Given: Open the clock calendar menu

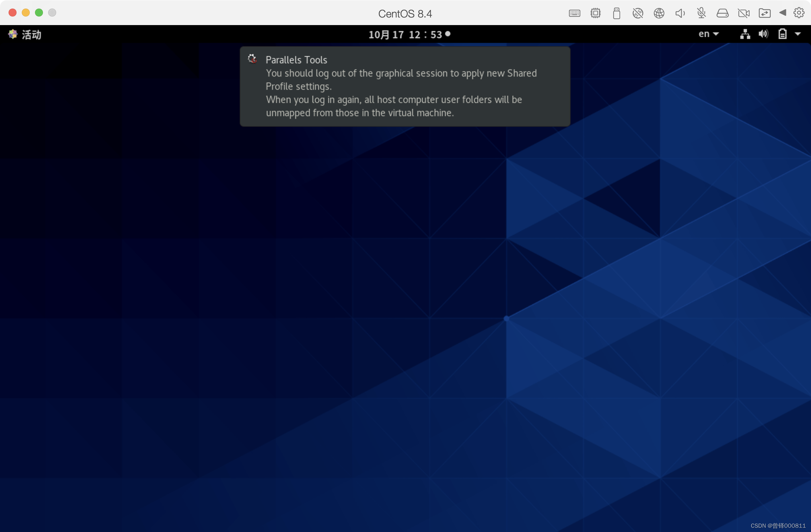Looking at the screenshot, I should [x=409, y=34].
